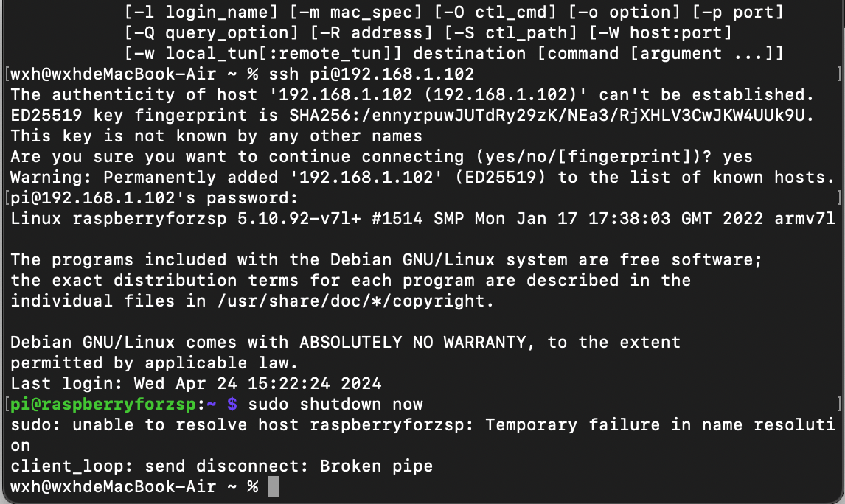
Task: Click the terminal cursor block at the prompt
Action: click(x=274, y=487)
